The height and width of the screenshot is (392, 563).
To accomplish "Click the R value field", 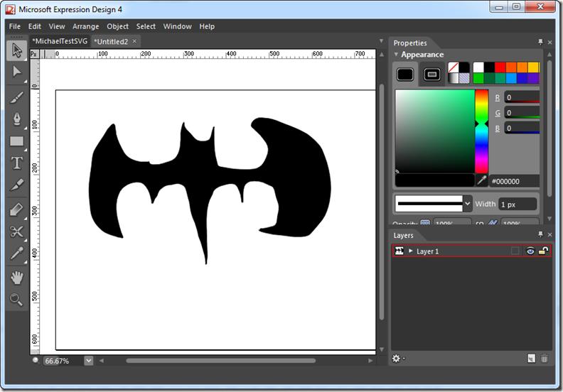I will click(522, 97).
